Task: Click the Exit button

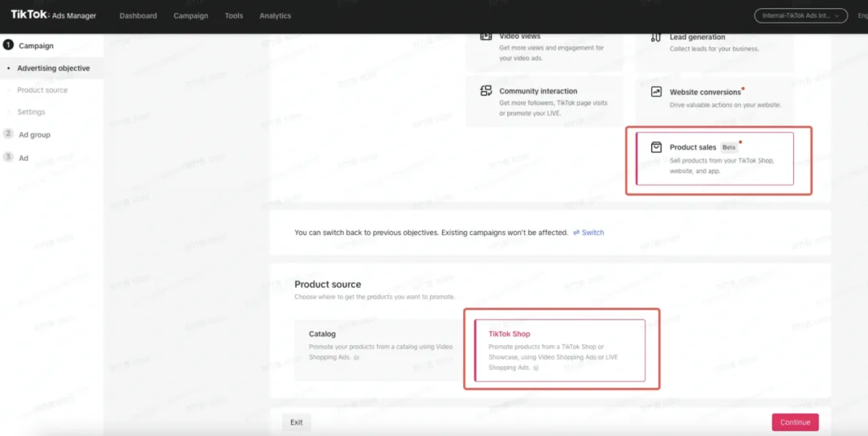Action: coord(296,422)
